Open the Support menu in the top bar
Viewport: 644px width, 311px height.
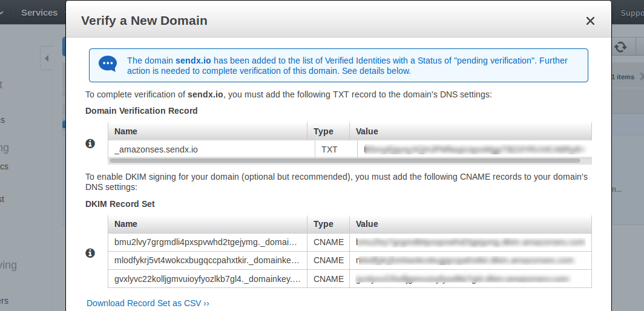click(632, 13)
